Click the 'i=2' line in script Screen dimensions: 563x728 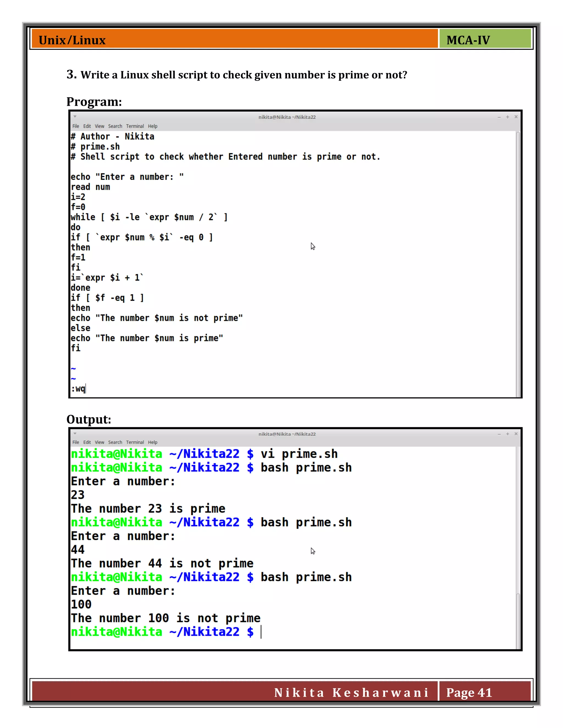[78, 197]
